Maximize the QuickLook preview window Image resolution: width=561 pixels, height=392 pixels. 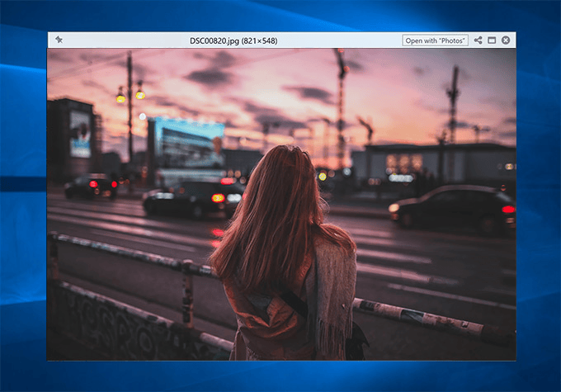tap(492, 40)
